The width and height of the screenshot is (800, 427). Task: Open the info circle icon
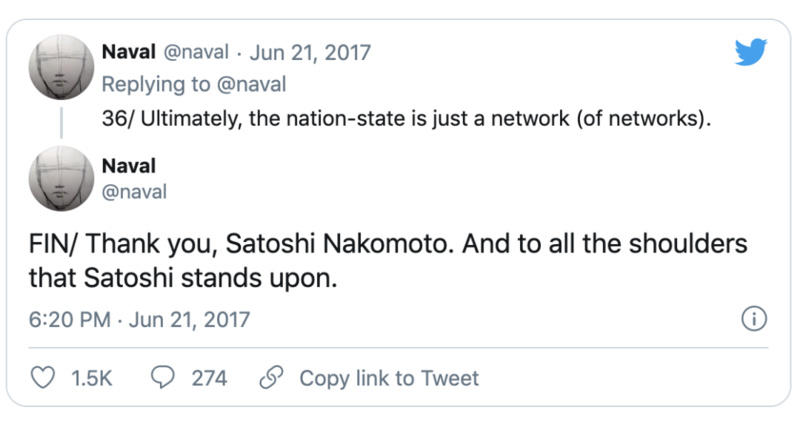[753, 320]
